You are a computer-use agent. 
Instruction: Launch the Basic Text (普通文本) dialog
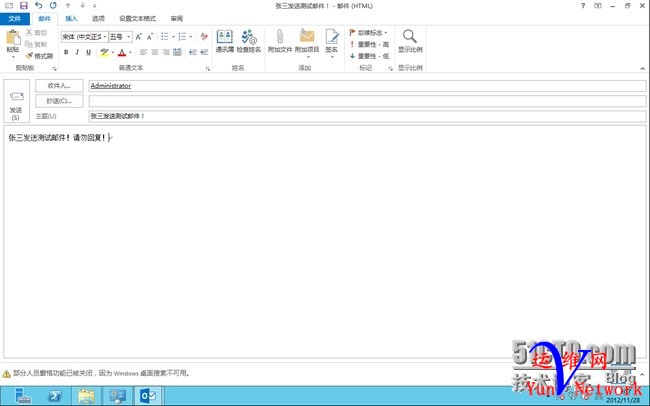[x=208, y=68]
